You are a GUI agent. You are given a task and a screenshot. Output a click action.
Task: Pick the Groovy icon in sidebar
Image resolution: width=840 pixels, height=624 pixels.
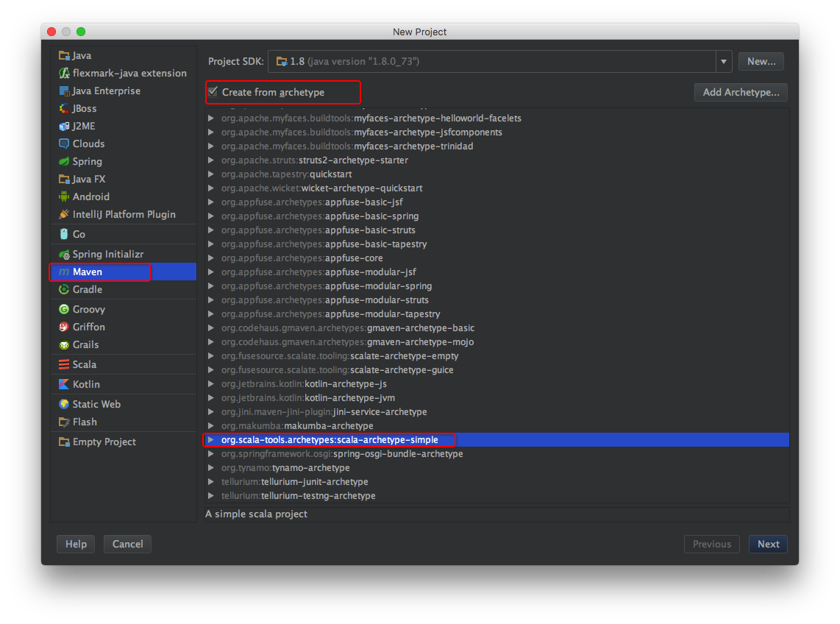tap(64, 310)
